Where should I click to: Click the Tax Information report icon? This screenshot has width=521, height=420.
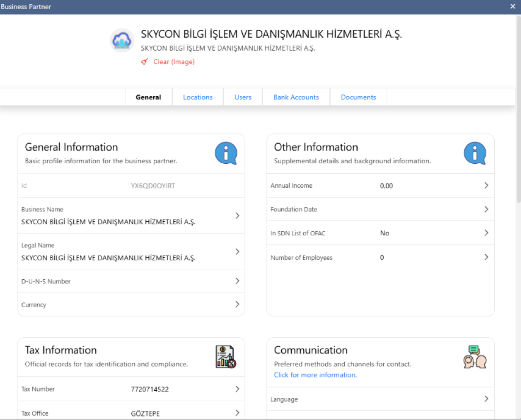(226, 357)
